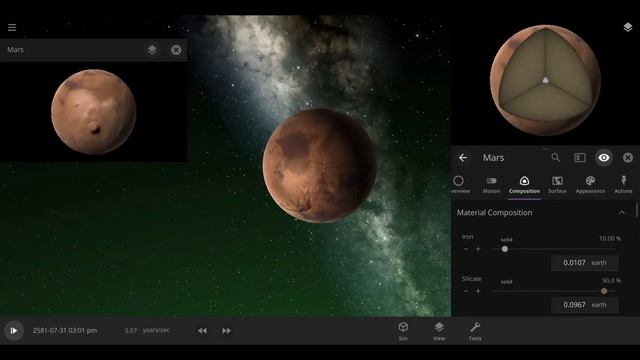This screenshot has width=640, height=360.
Task: Click the Mars cutaway composition preview
Action: (545, 80)
